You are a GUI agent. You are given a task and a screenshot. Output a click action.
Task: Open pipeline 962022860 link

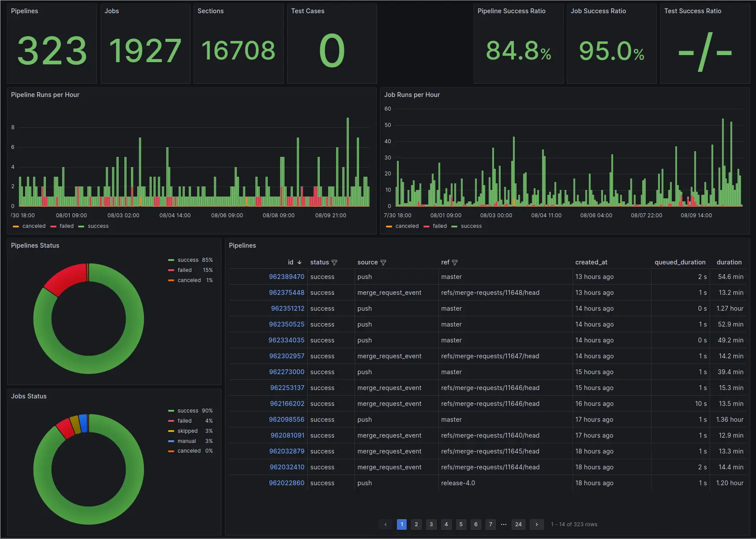(x=287, y=483)
